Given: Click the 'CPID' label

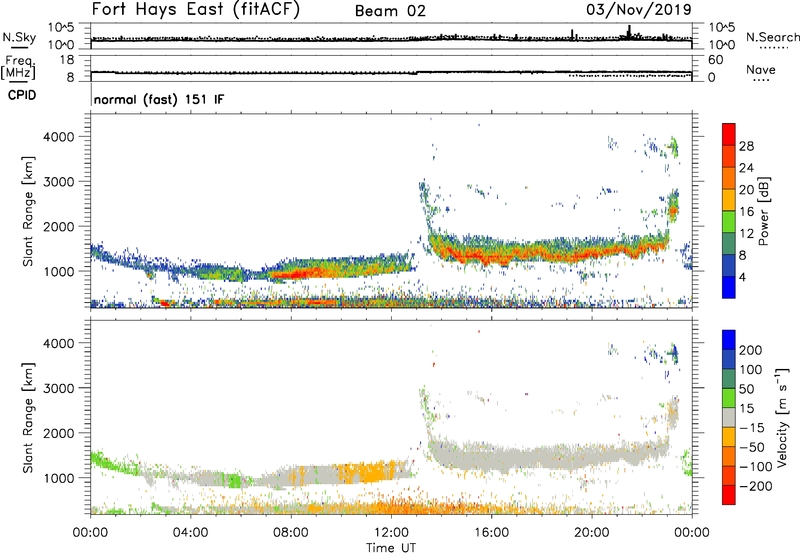Looking at the screenshot, I should tap(22, 95).
